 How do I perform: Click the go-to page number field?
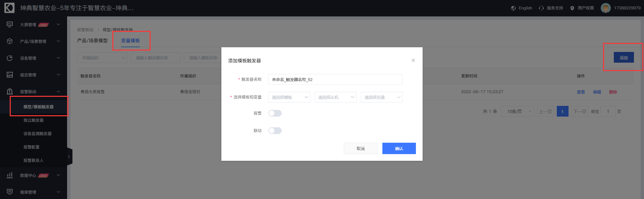pyautogui.click(x=608, y=111)
